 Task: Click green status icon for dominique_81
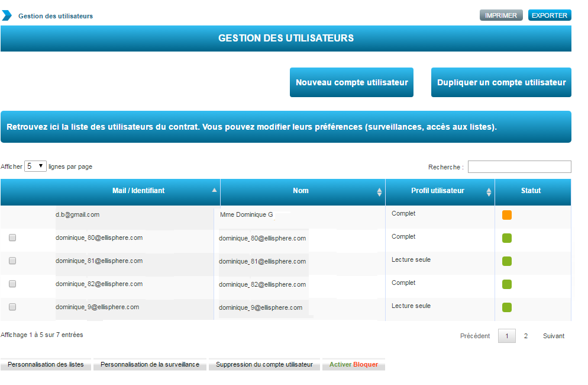(x=507, y=261)
